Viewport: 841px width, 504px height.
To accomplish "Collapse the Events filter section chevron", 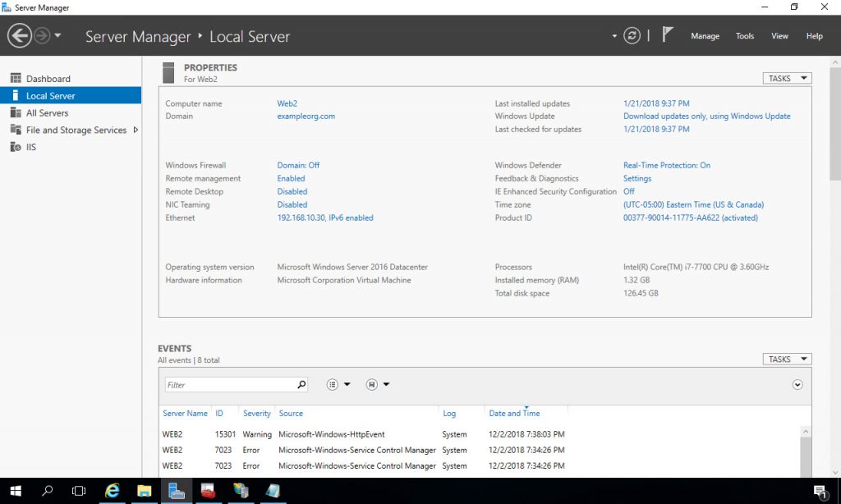I will (x=797, y=384).
